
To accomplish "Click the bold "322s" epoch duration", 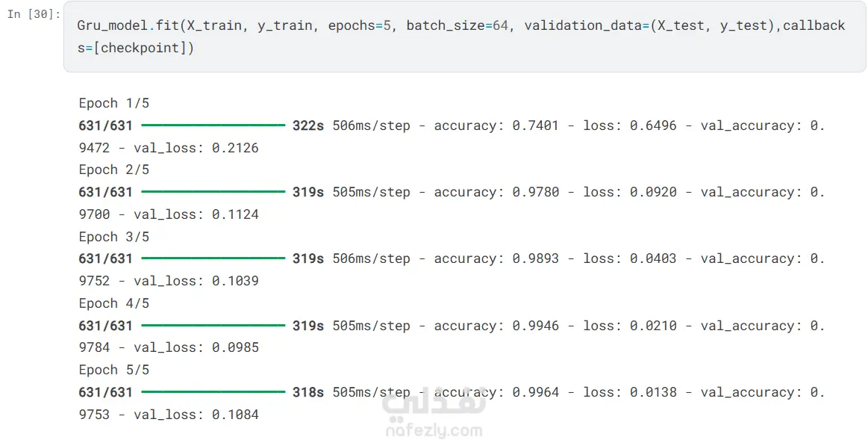I will pyautogui.click(x=308, y=126).
